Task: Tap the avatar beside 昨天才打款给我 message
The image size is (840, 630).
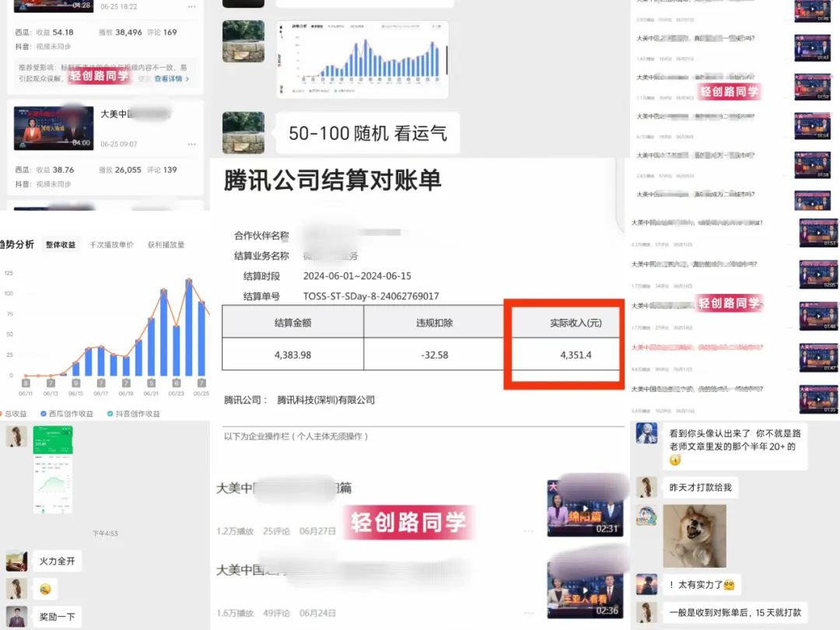Action: pyautogui.click(x=646, y=488)
